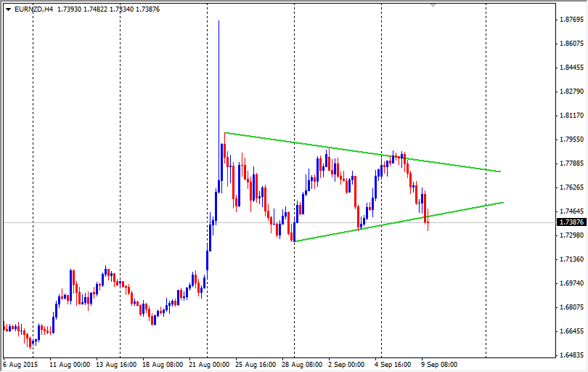This screenshot has width=588, height=372.
Task: Click price level 1.76265 on the scale
Action: coord(572,187)
